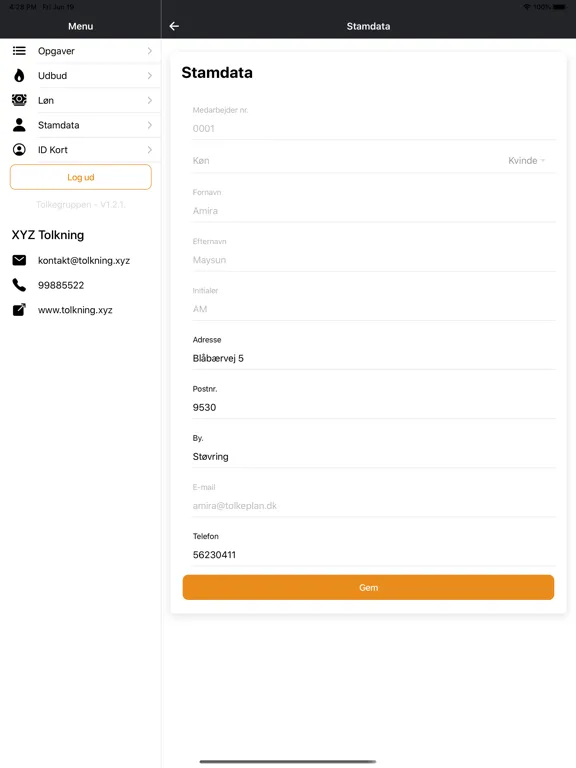
Task: Focus the Adresse field with Blåbærvej 5
Action: click(x=374, y=358)
